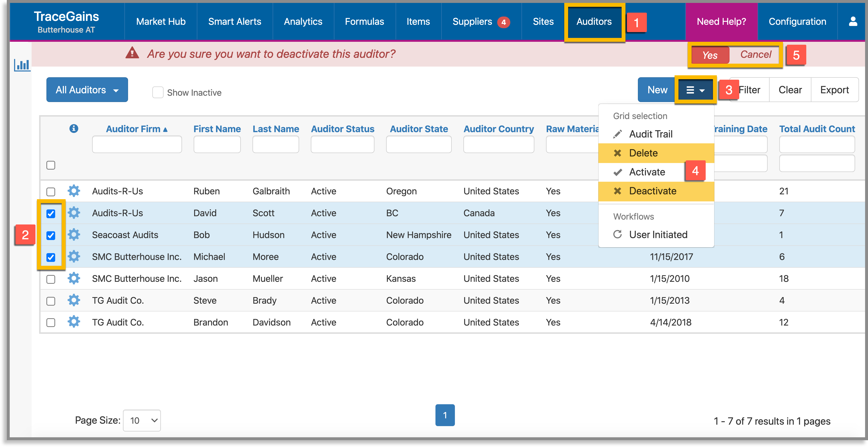Open gear menu for Michael Moree row
Image resolution: width=868 pixels, height=447 pixels.
pos(74,256)
